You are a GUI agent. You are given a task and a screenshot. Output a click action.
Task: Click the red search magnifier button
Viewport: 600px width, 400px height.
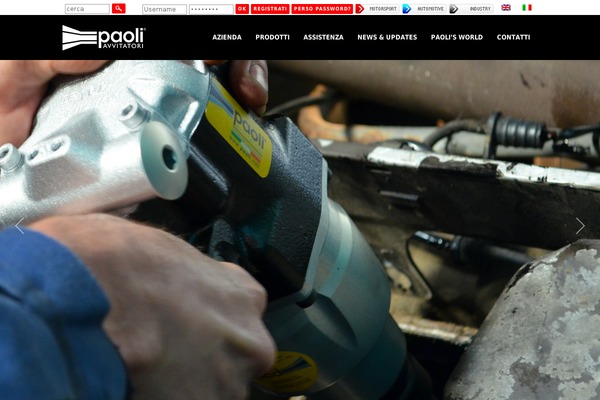119,8
